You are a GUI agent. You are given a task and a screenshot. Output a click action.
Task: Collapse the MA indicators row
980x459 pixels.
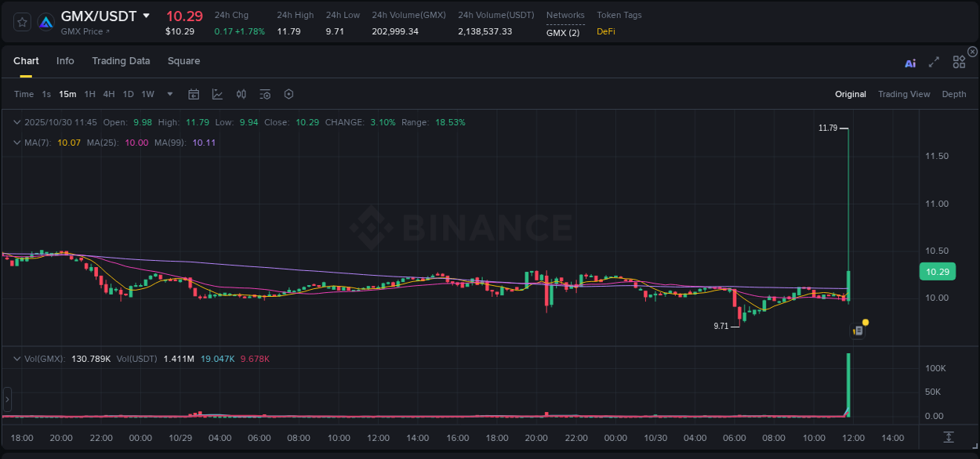click(x=16, y=143)
